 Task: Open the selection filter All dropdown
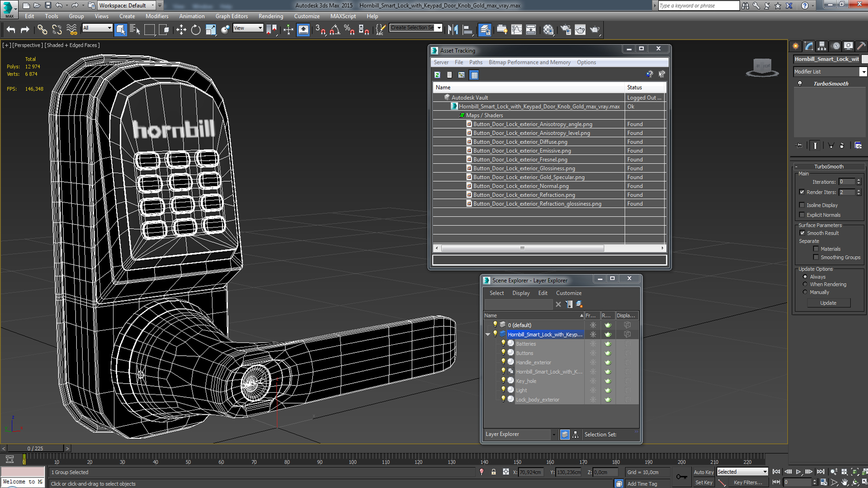tap(97, 28)
